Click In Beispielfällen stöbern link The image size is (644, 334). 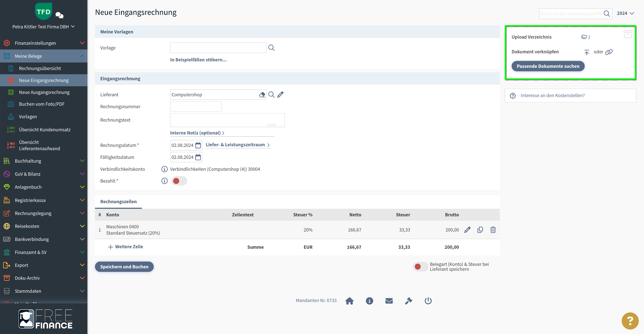[198, 60]
